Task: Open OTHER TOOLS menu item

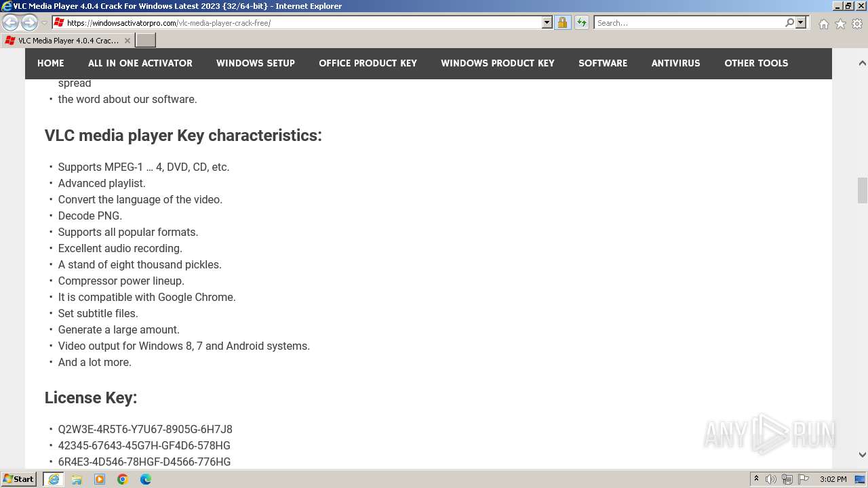Action: tap(756, 63)
